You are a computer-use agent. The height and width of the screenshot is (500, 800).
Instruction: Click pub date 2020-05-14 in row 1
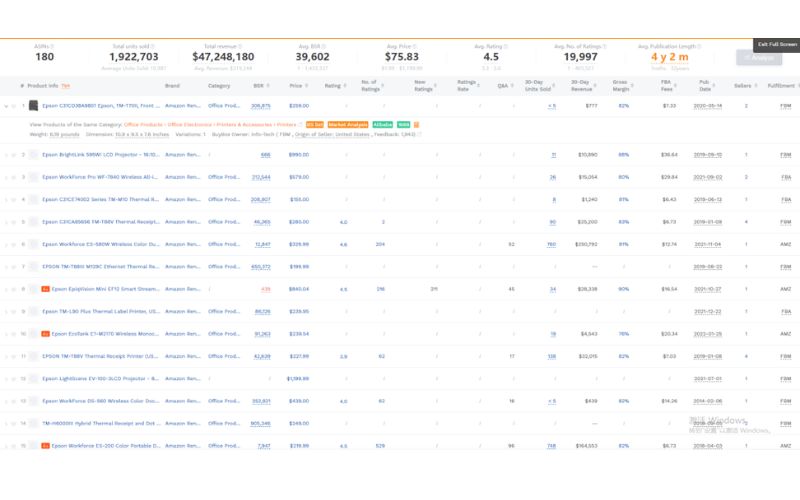[x=708, y=106]
